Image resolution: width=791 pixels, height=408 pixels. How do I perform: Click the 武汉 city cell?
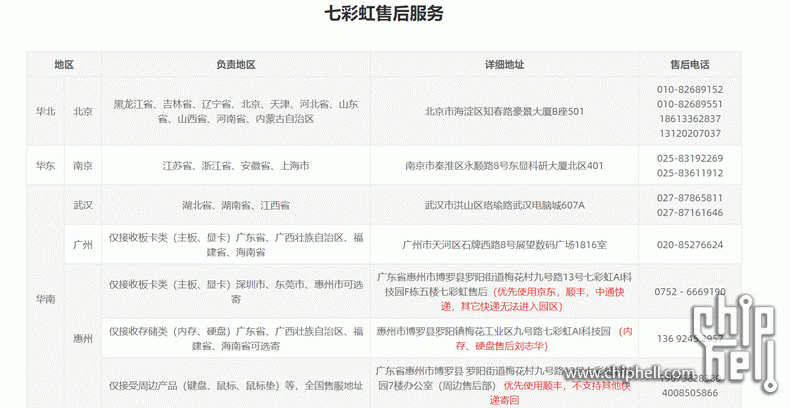point(83,205)
